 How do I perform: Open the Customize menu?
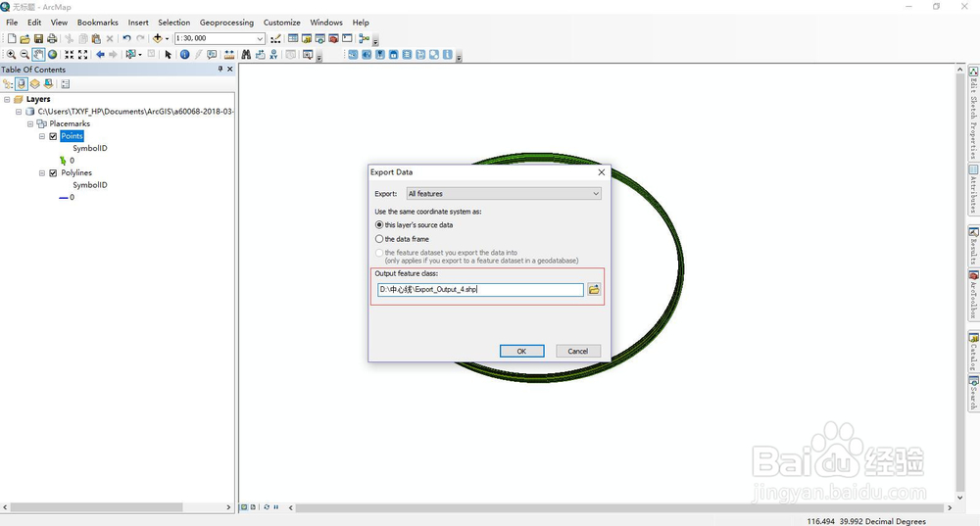point(282,23)
